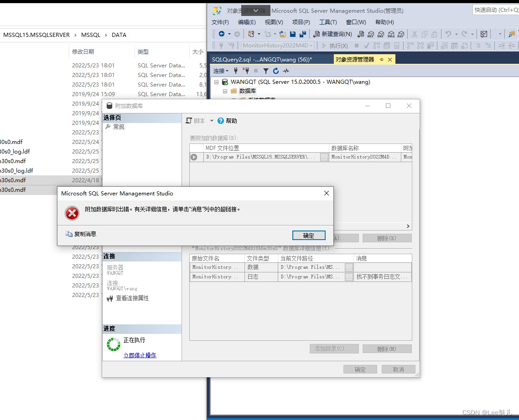Open the 连接 connect dropdown
Image resolution: width=519 pixels, height=420 pixels.
click(x=221, y=71)
